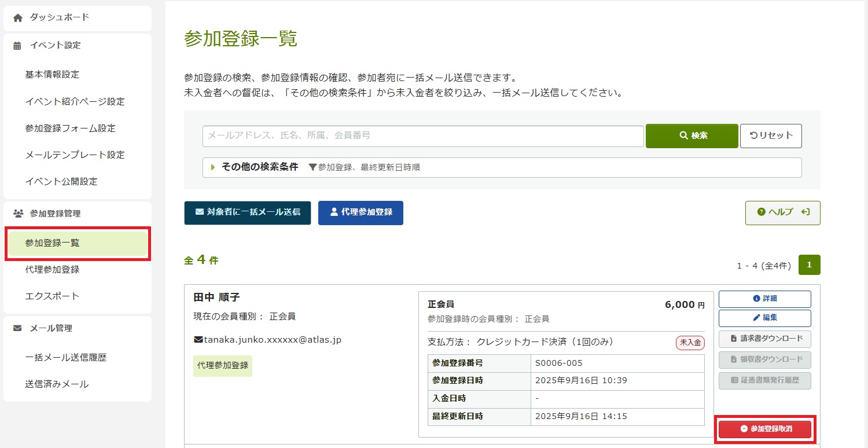The image size is (868, 448).
Task: Click the search keyword input field
Action: [x=422, y=135]
